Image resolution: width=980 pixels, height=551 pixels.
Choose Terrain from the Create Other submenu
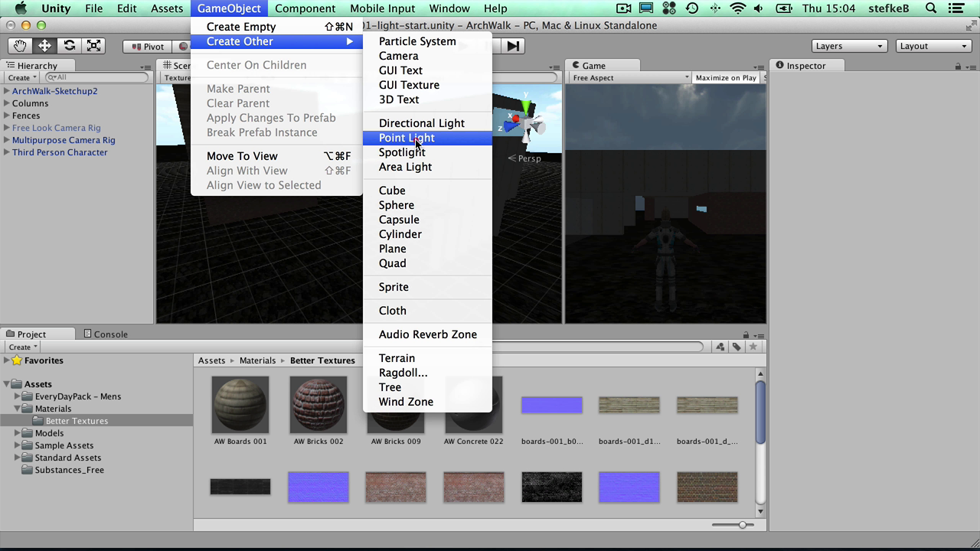(x=427, y=358)
